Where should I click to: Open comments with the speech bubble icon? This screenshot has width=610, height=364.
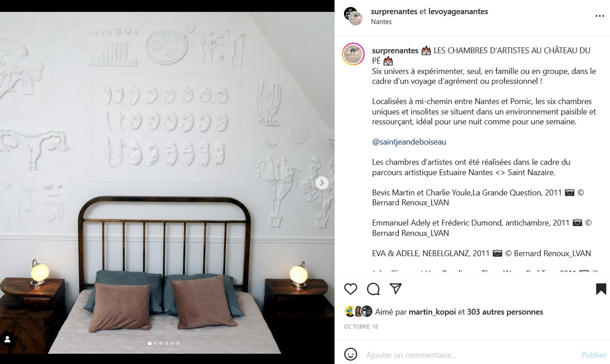(373, 289)
